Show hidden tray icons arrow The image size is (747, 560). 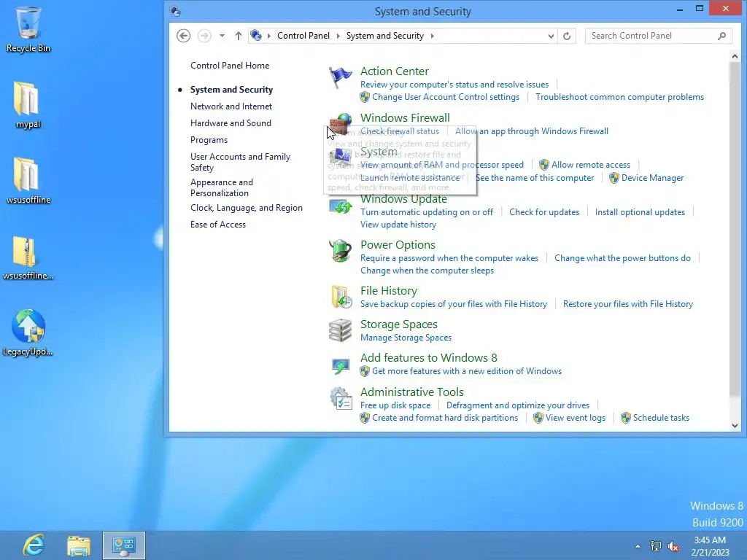tap(638, 546)
